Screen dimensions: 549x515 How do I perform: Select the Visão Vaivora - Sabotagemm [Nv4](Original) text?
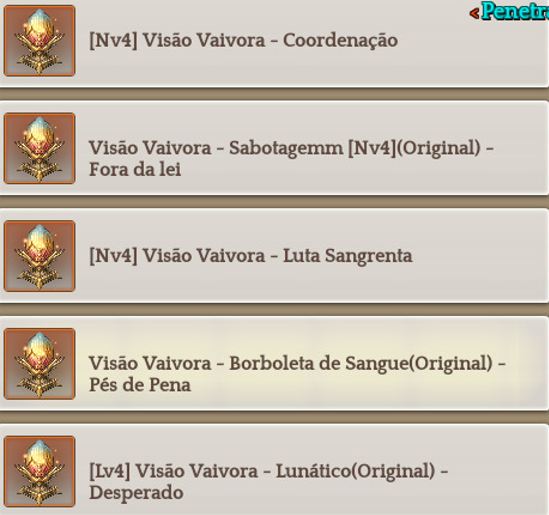coord(291,148)
